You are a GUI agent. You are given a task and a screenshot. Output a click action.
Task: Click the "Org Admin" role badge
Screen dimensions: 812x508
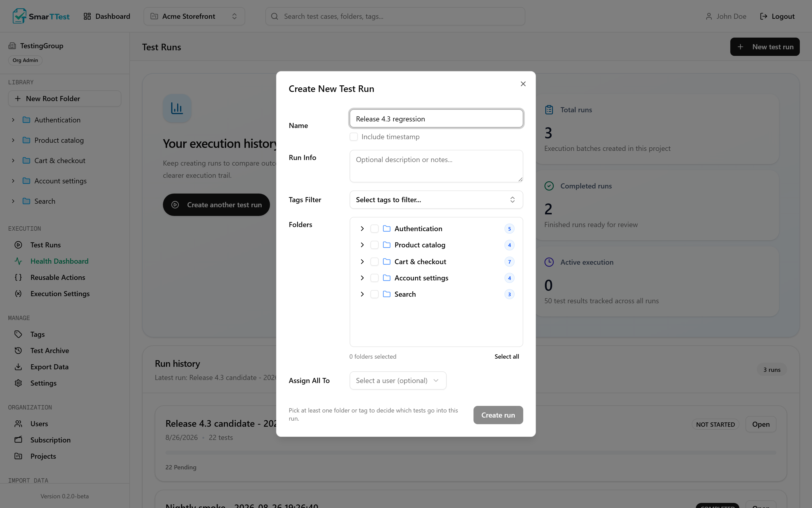click(25, 60)
